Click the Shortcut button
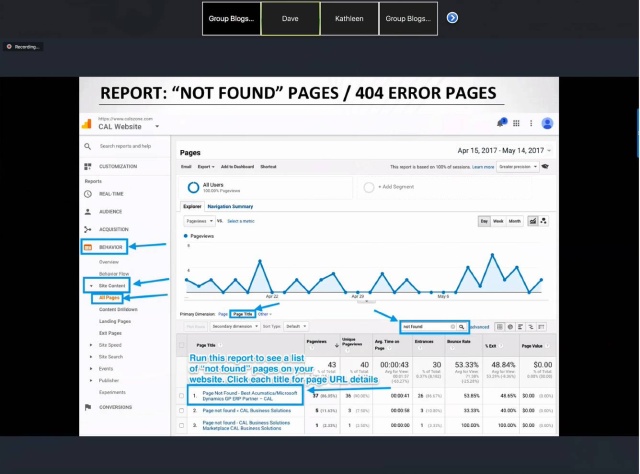Screen dimensions: 640x474 click(268, 167)
